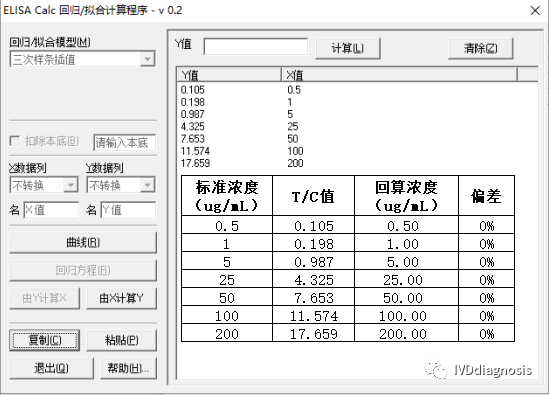Click the 曲线(R) curve button
Viewport: 549px width, 395px height.
point(83,242)
